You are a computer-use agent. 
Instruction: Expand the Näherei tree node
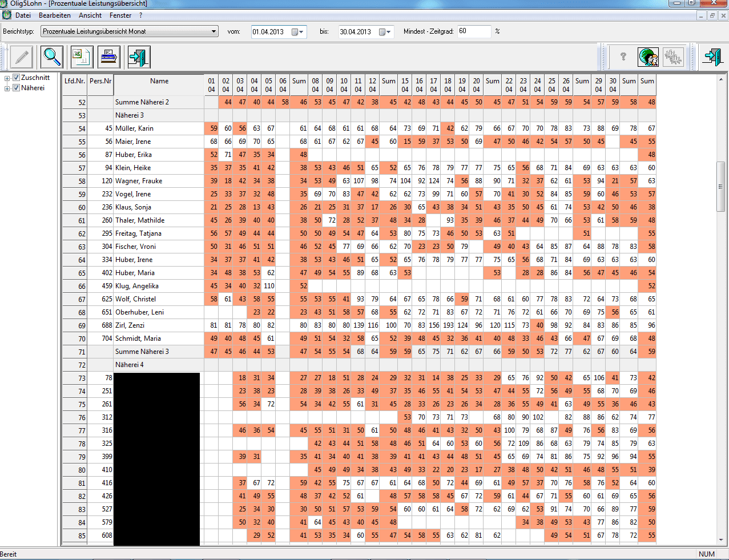pyautogui.click(x=7, y=88)
